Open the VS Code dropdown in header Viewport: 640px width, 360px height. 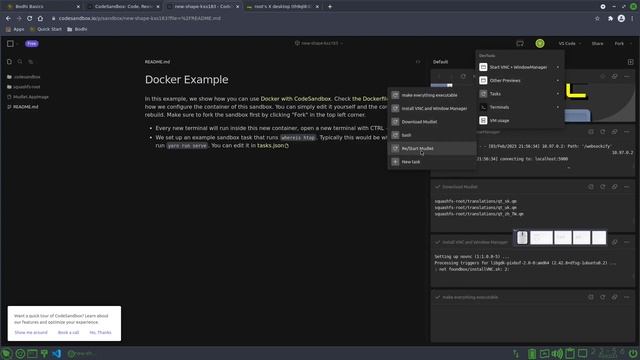point(569,43)
